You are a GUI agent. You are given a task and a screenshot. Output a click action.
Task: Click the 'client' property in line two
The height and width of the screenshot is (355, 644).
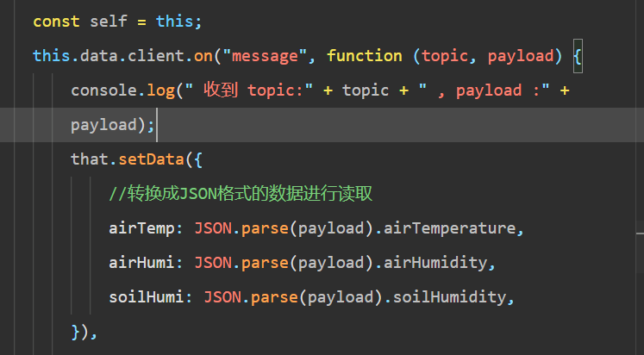coord(156,56)
